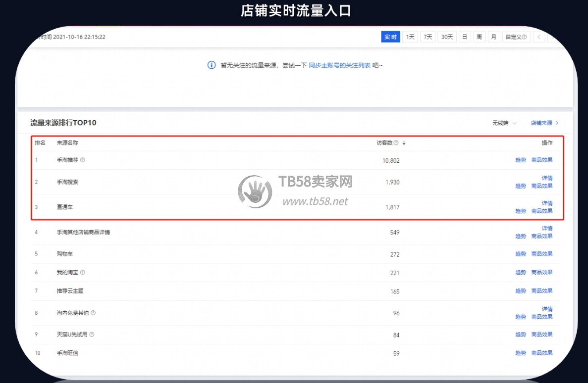Click the 同步主账号的关注列表 link
Viewport: 588px width, 383px height.
[x=339, y=66]
